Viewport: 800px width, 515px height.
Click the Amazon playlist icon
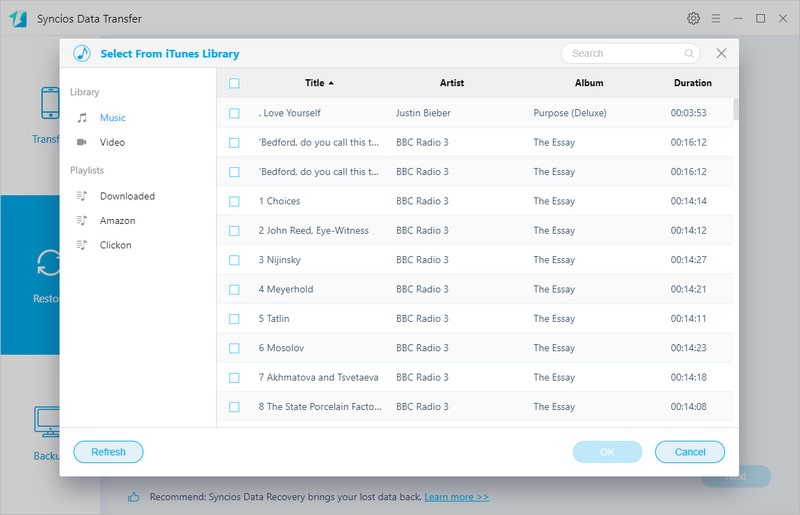point(82,220)
